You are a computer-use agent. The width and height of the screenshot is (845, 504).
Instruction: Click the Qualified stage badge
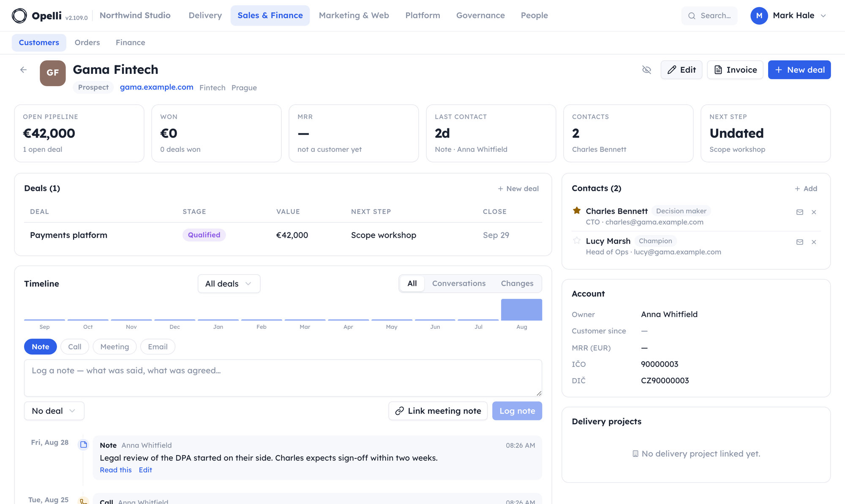204,235
